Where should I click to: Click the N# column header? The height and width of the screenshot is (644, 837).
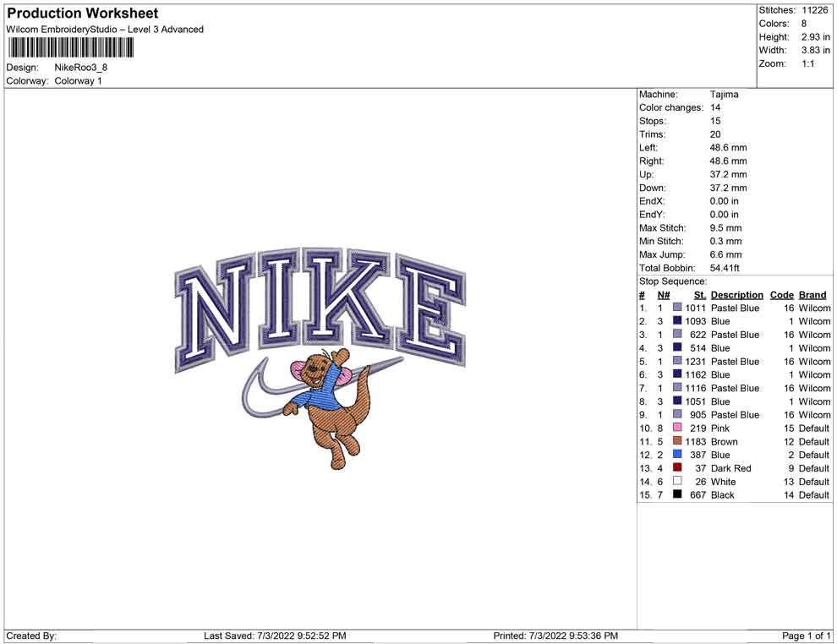tap(664, 295)
